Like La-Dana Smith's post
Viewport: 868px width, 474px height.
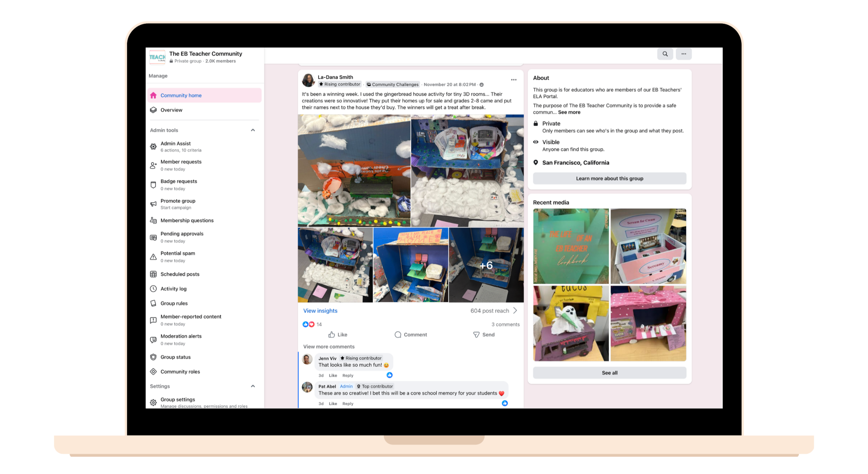[x=338, y=335]
